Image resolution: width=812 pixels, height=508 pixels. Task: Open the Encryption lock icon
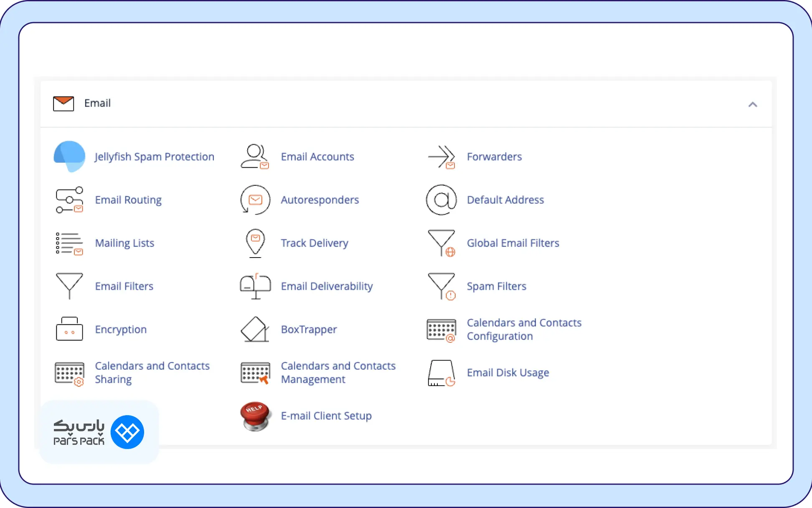click(69, 329)
